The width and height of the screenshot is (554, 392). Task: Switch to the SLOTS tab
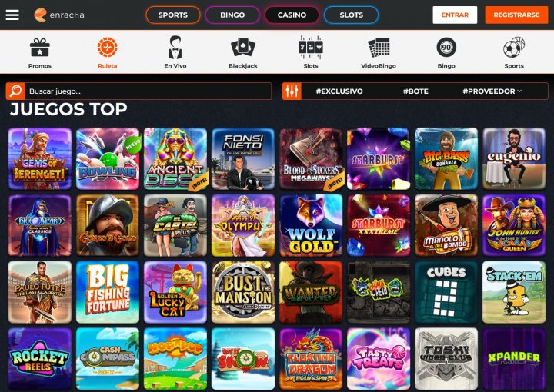(x=351, y=15)
